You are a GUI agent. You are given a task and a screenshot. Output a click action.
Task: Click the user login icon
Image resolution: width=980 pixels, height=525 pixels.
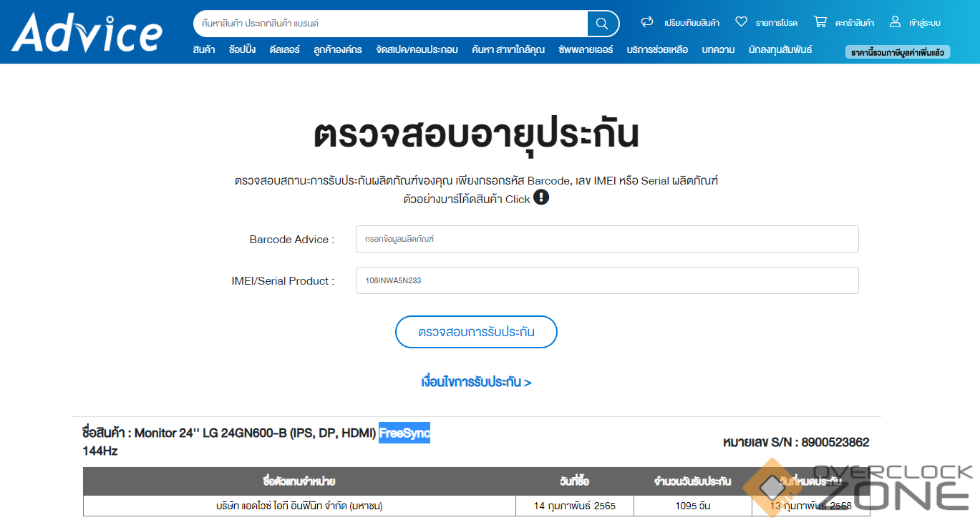(x=895, y=22)
